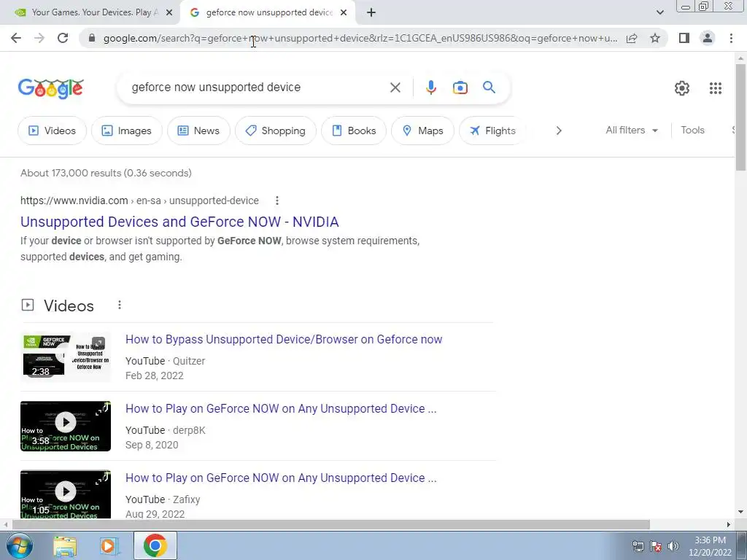747x560 pixels.
Task: Open the derp8K GeForce NOW video link
Action: point(281,408)
